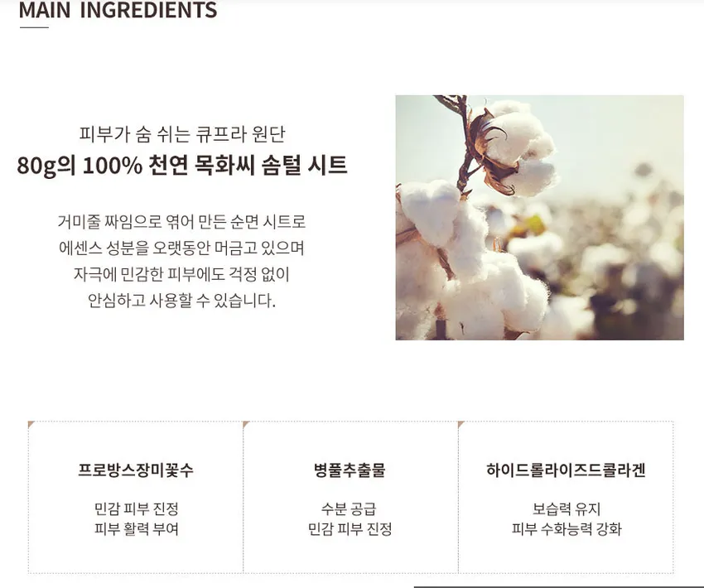Click the brown corner tab on 병풀추출물 card
This screenshot has height=588, width=704.
tap(246, 425)
